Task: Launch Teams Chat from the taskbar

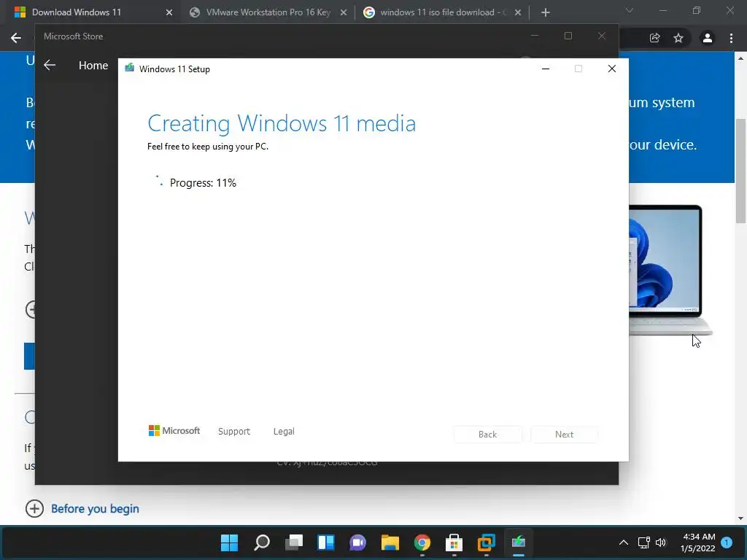Action: point(357,542)
